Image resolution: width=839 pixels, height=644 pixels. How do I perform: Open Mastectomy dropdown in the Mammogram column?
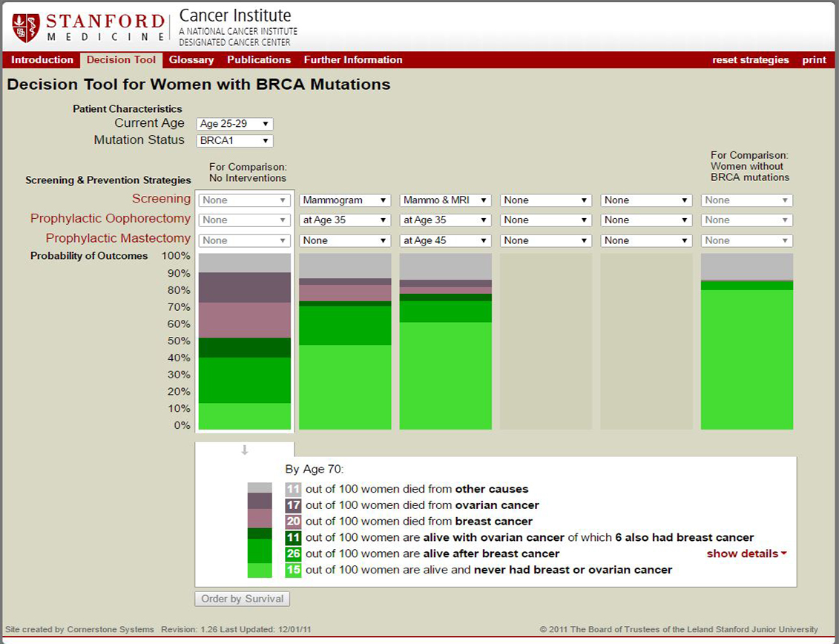[345, 240]
